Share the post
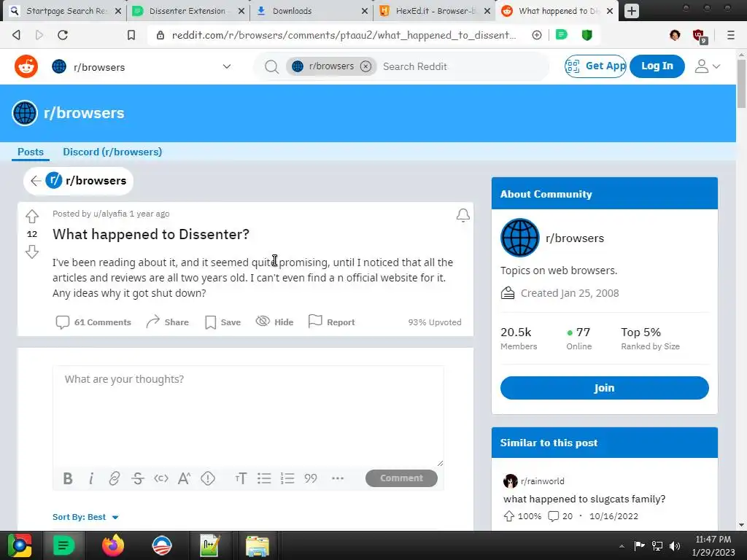 167,322
